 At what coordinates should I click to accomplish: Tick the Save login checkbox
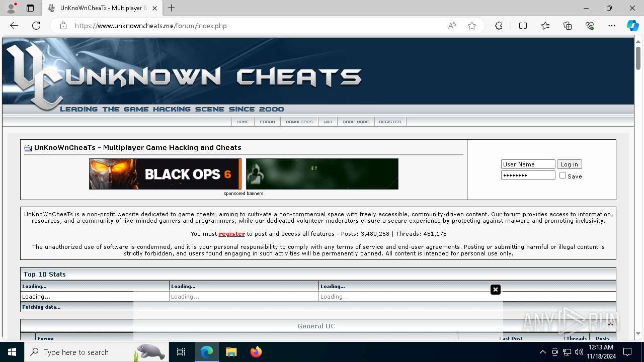(x=562, y=175)
